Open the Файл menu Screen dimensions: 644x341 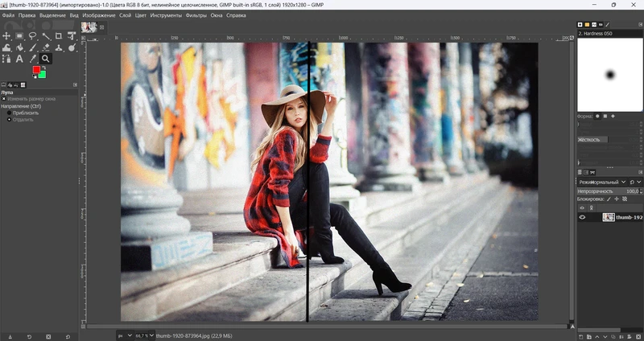(x=8, y=15)
